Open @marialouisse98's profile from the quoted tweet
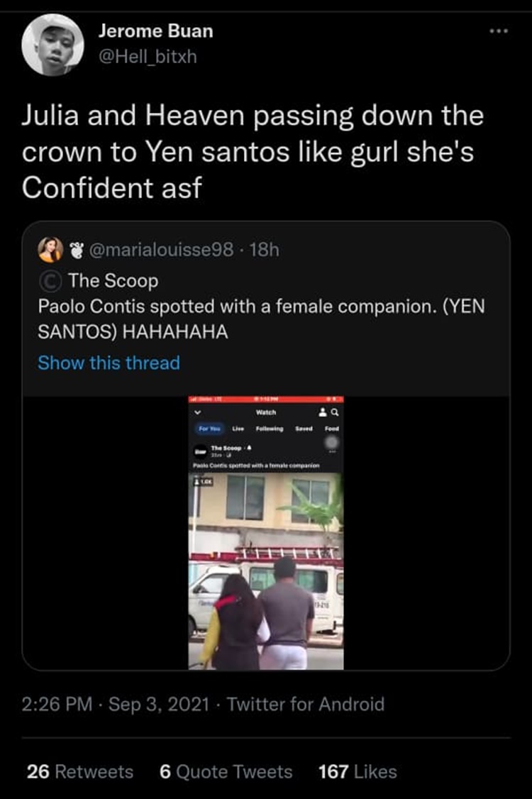Screen dimensions: 532x799 (162, 249)
